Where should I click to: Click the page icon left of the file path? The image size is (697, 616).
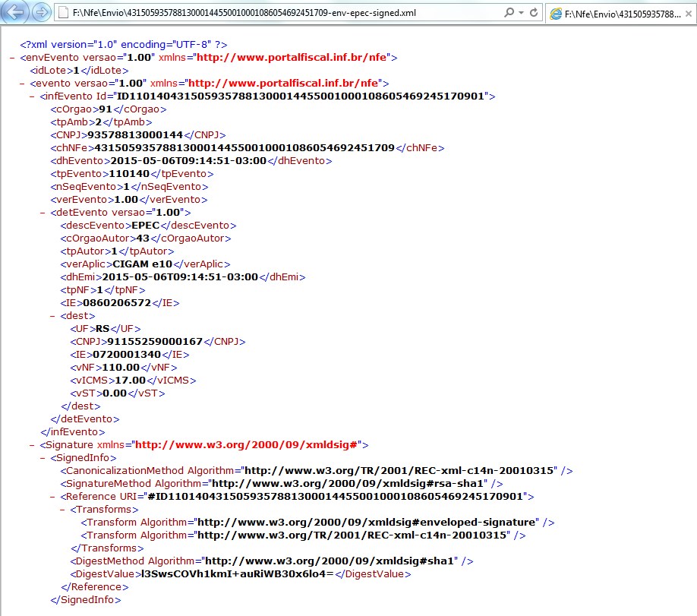pos(63,12)
